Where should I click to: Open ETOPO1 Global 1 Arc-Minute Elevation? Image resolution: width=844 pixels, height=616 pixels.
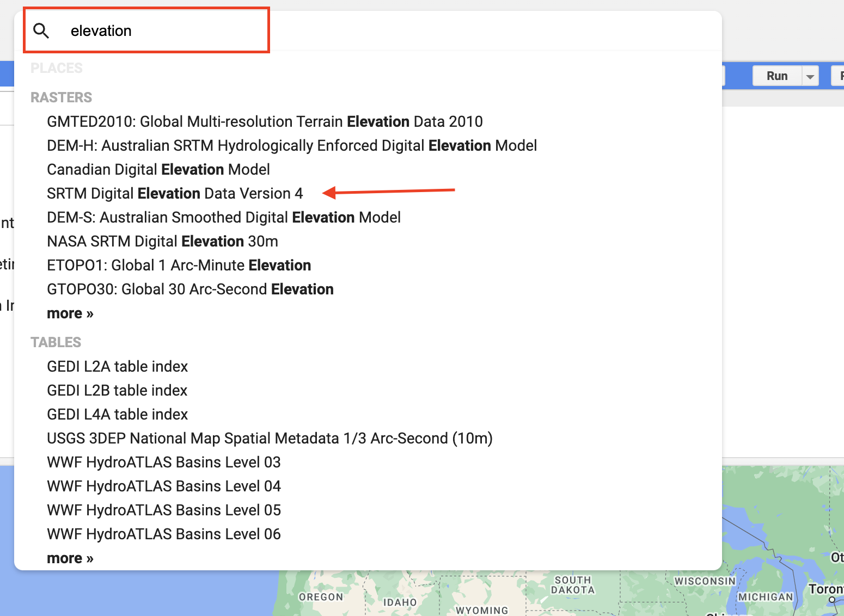[x=179, y=265]
